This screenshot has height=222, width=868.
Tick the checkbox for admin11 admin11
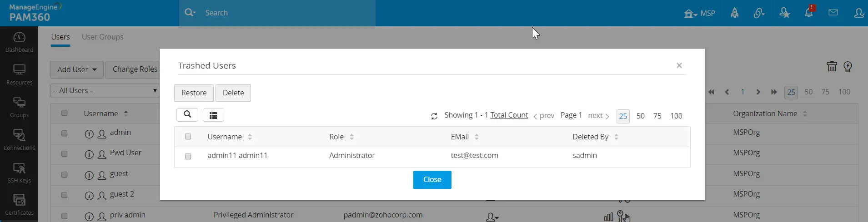(x=188, y=156)
